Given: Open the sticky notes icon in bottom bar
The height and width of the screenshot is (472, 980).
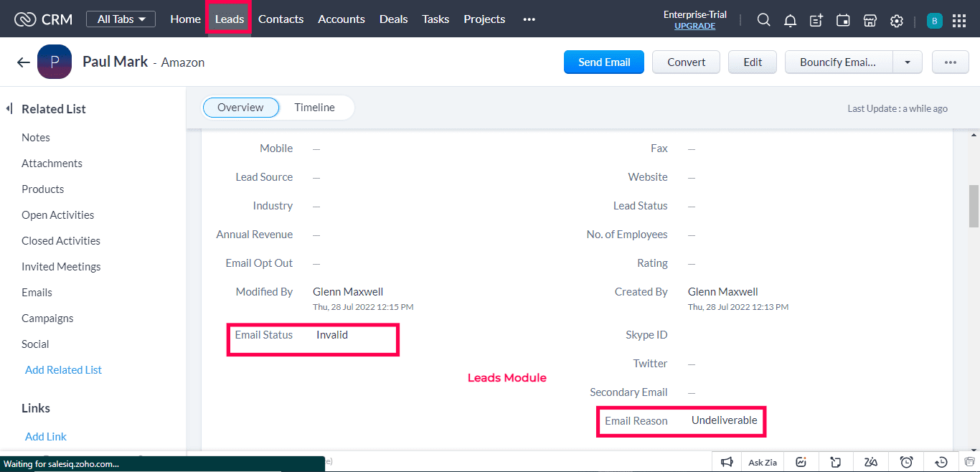Looking at the screenshot, I should [x=836, y=462].
